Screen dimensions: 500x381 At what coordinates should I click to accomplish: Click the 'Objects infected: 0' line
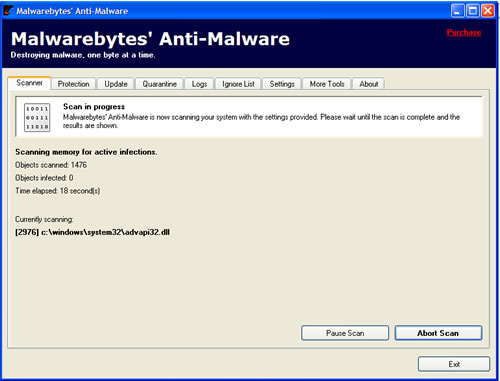coord(44,178)
